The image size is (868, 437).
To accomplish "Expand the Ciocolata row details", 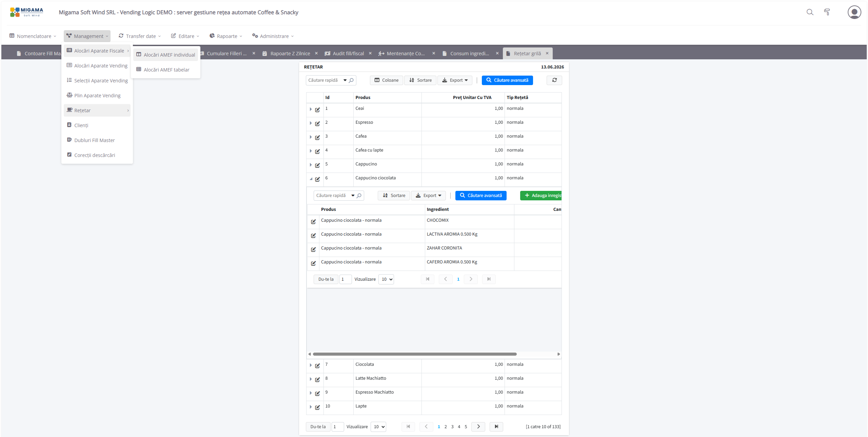I will 311,365.
